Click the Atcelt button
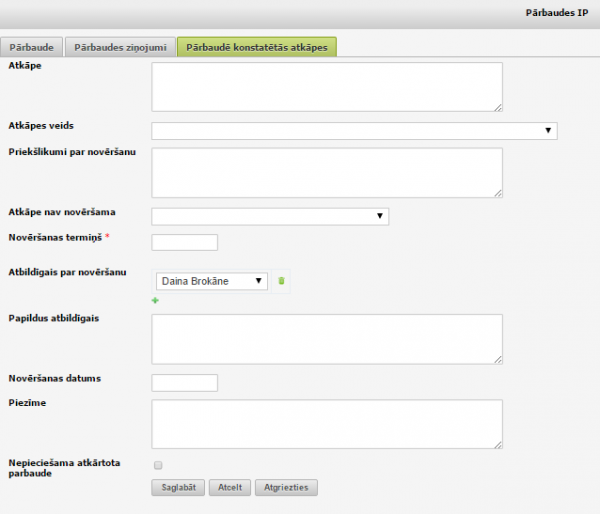The height and width of the screenshot is (514, 600). [230, 488]
